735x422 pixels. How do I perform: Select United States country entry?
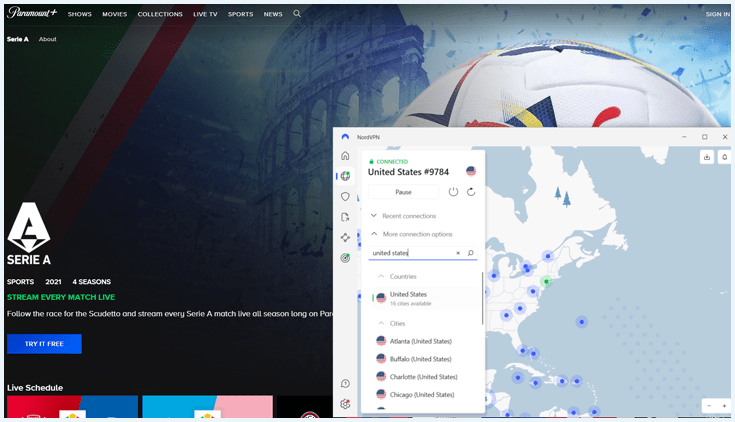click(424, 298)
